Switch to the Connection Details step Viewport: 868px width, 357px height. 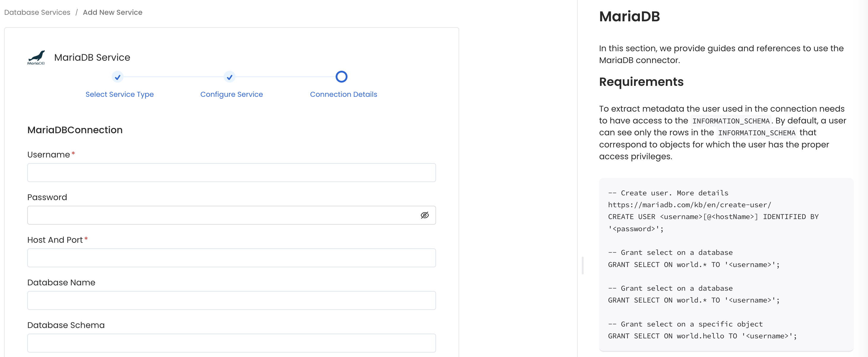tap(344, 94)
